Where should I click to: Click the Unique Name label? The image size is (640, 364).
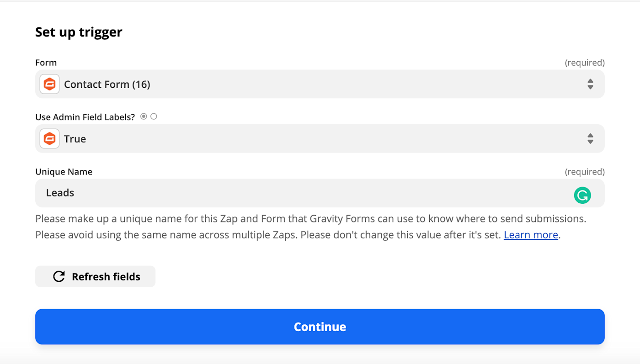point(64,172)
